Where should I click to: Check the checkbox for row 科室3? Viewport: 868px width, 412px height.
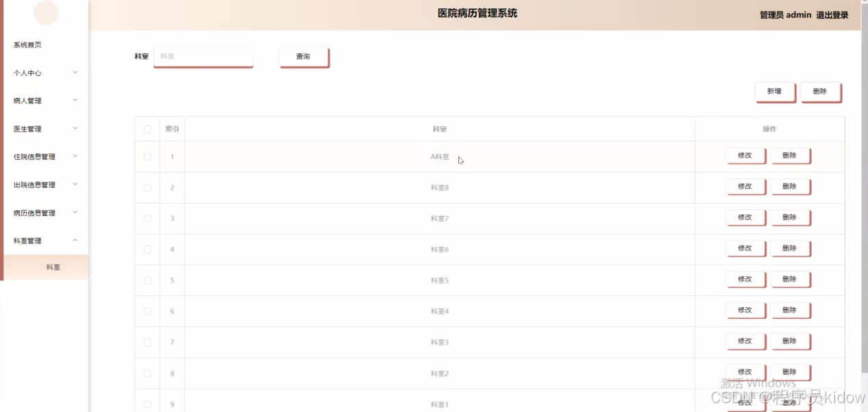click(147, 342)
